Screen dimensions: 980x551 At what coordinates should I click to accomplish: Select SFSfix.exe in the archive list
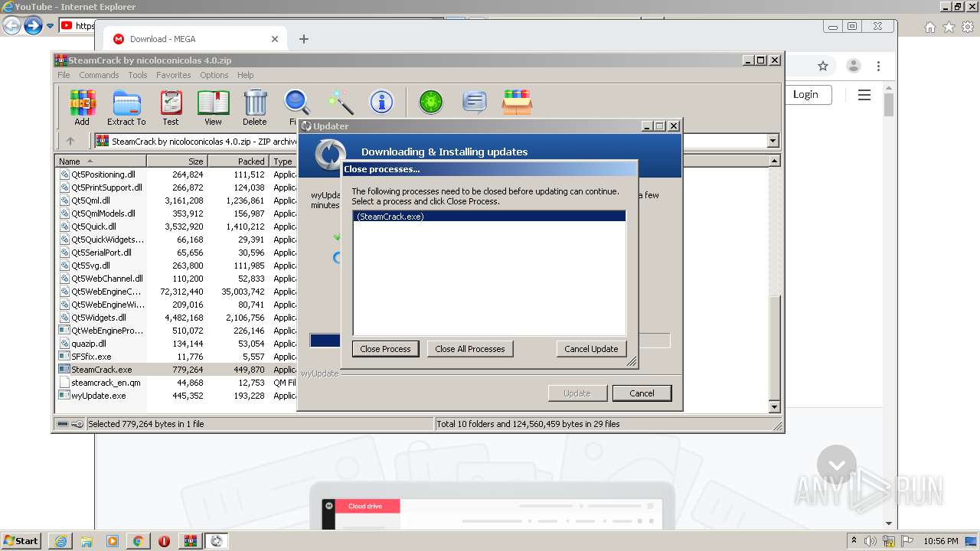91,357
